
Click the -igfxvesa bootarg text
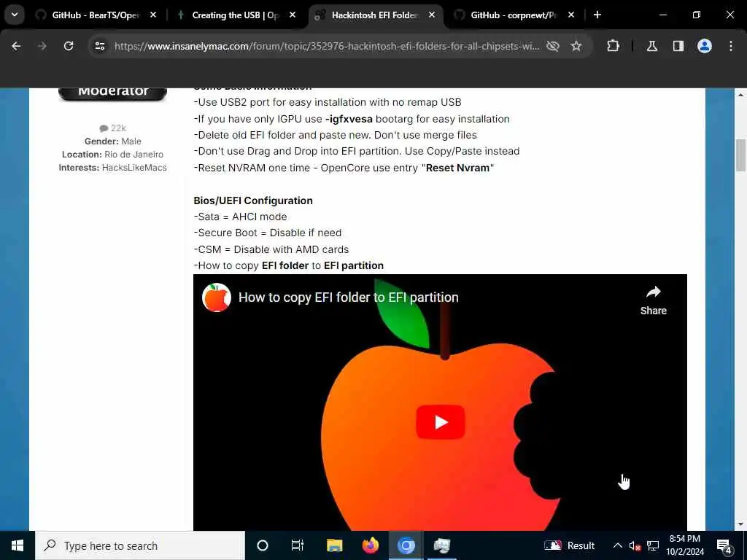pyautogui.click(x=349, y=119)
